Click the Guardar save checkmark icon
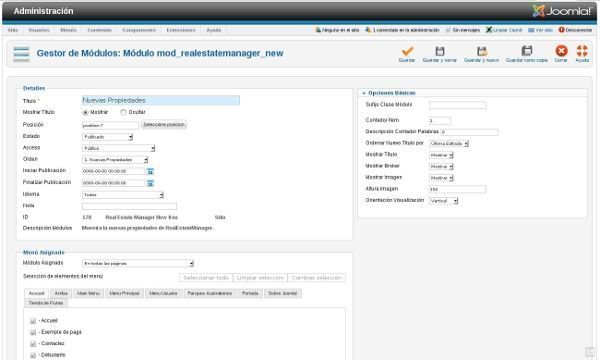 point(407,51)
